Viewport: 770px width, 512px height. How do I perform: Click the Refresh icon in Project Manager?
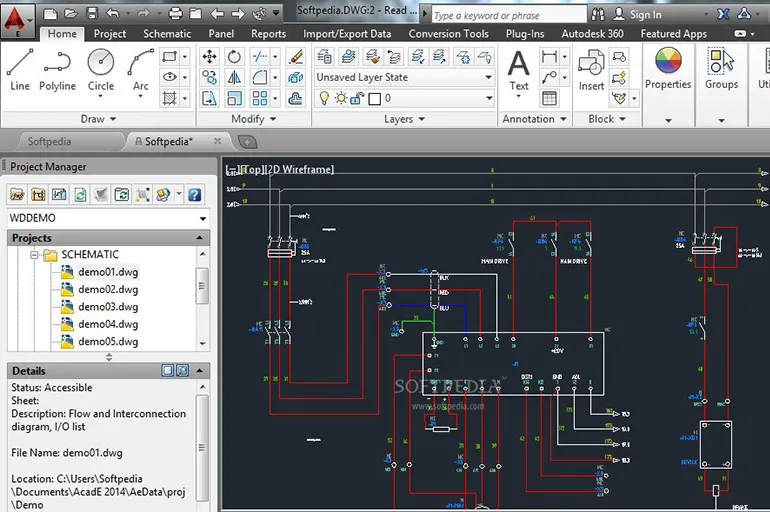point(80,195)
